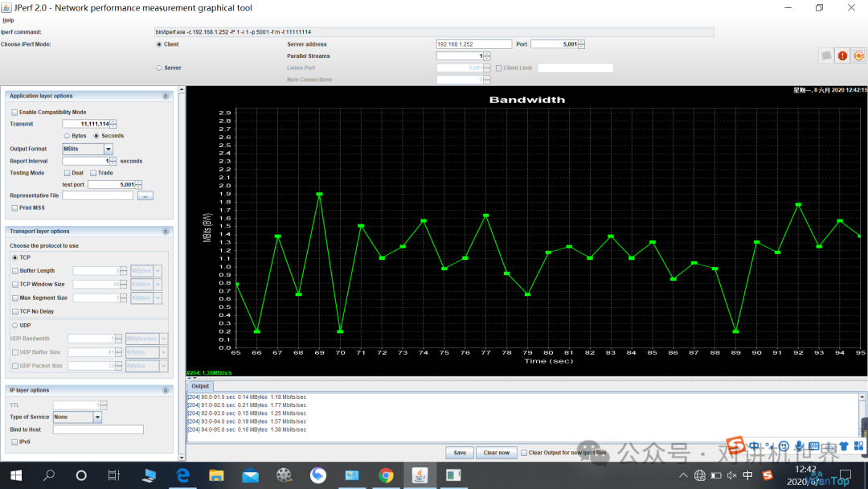Click the JPerf Java taskbar icon
Image resolution: width=868 pixels, height=489 pixels.
tap(420, 475)
